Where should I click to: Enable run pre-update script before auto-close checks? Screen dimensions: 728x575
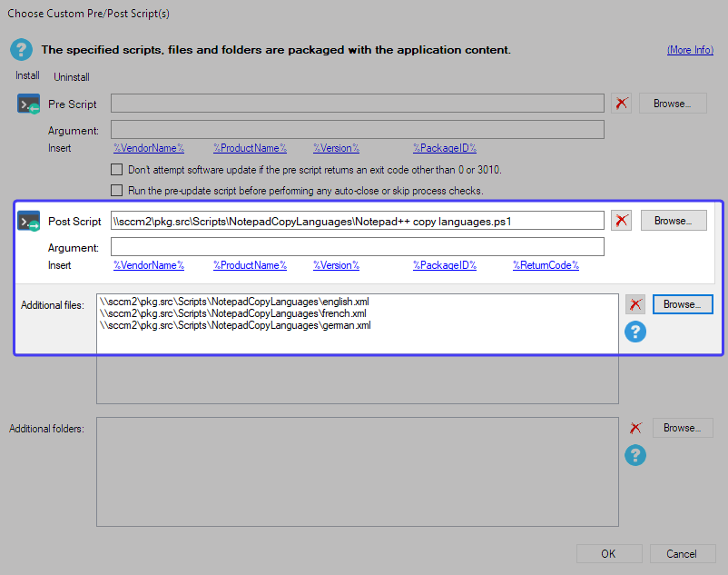(x=116, y=191)
